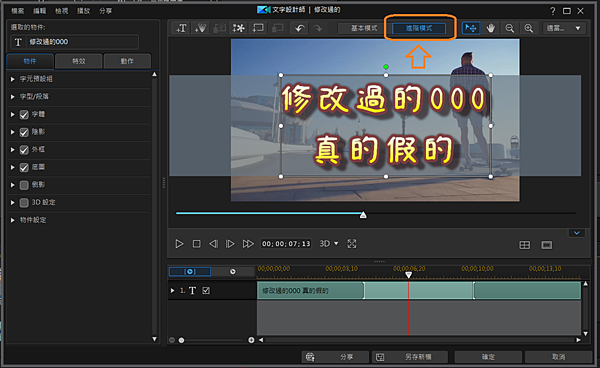Toggle track 1 visibility checkbox in timeline

click(206, 291)
